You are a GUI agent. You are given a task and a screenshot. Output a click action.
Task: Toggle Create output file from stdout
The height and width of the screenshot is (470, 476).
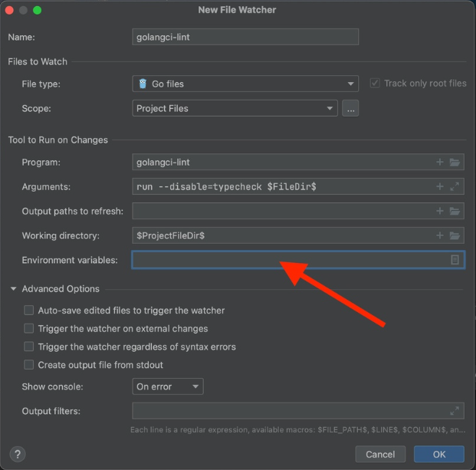point(29,365)
